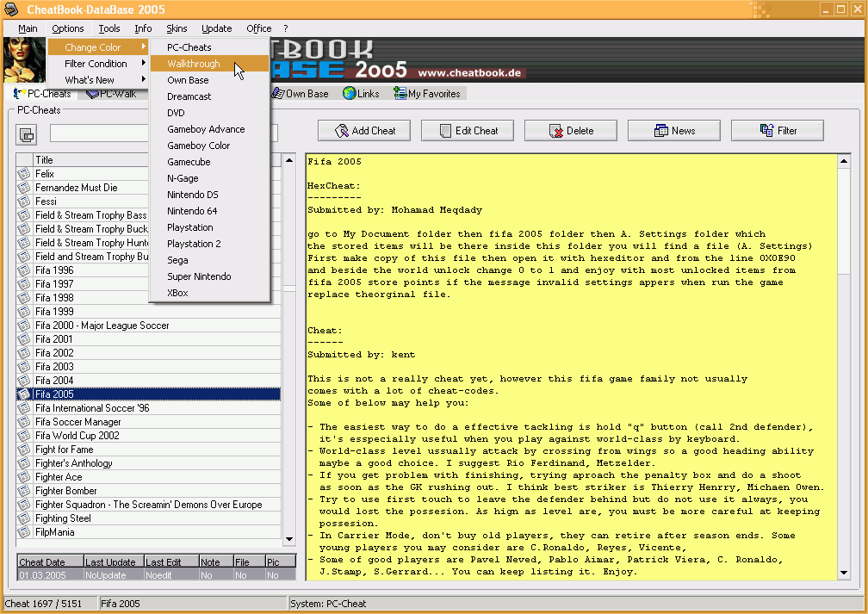Click the Edit Cheat page icon
This screenshot has height=614, width=868.
444,131
